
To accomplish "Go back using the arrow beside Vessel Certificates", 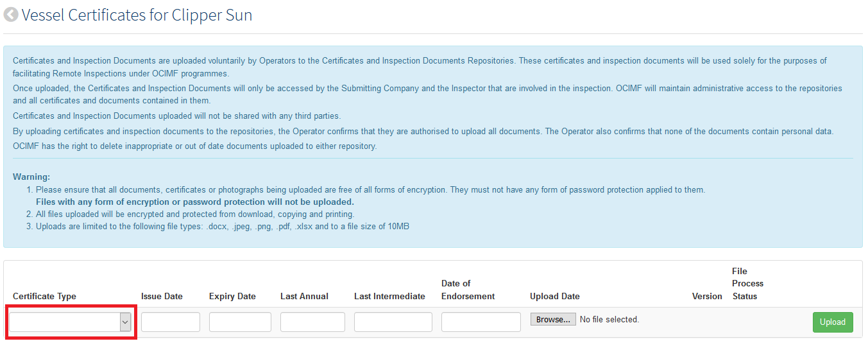I will click(x=11, y=15).
